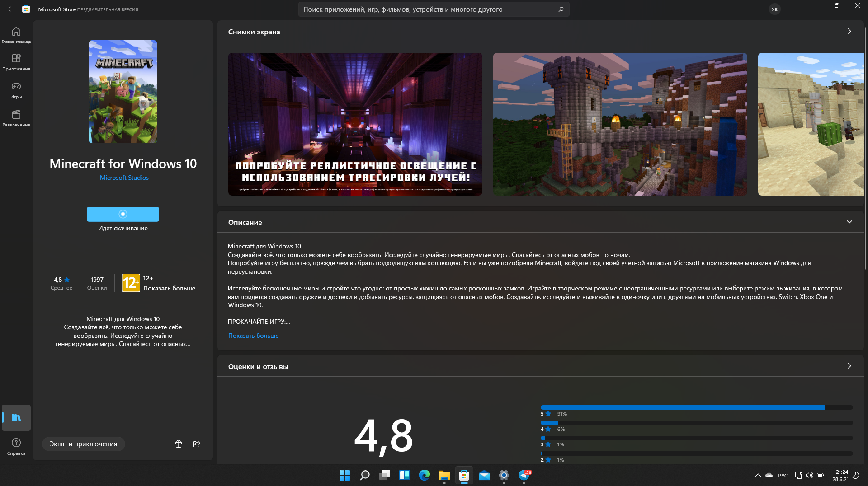Open the castle tower screenshot thumbnail

pos(620,124)
